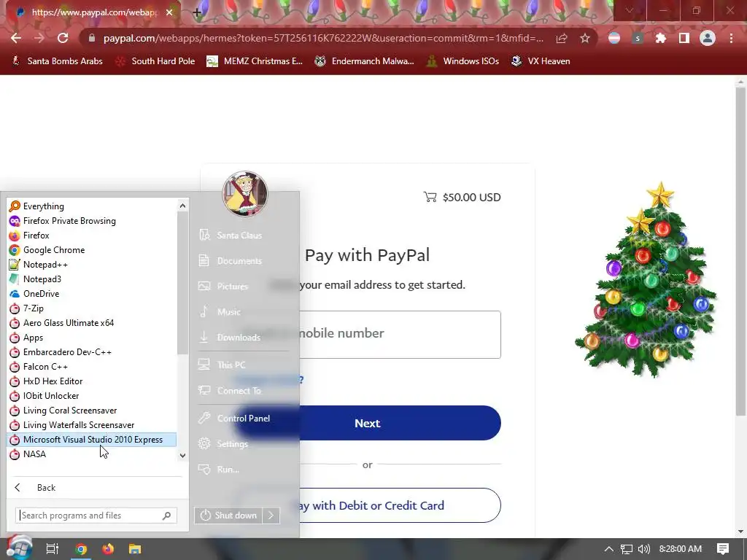This screenshot has height=560, width=747.
Task: Open Santa Bombs Arabs bookmark
Action: [57, 61]
